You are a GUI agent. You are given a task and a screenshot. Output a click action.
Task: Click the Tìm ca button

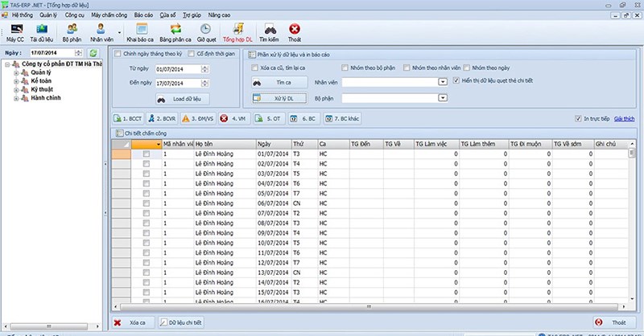[279, 83]
